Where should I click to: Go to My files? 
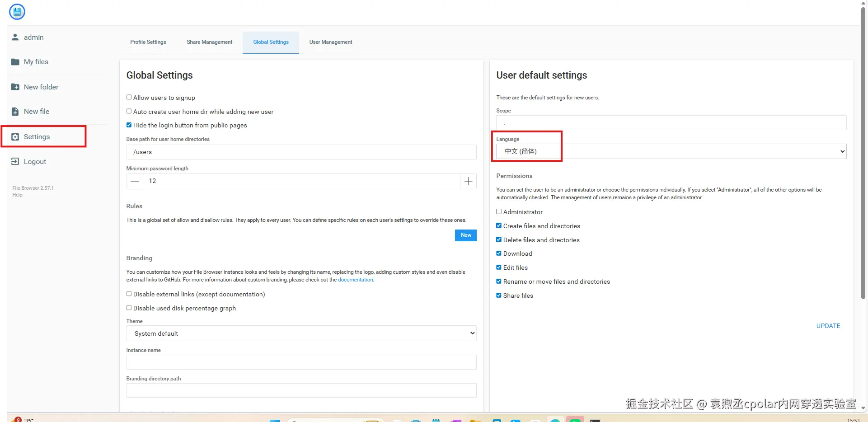pos(30,62)
